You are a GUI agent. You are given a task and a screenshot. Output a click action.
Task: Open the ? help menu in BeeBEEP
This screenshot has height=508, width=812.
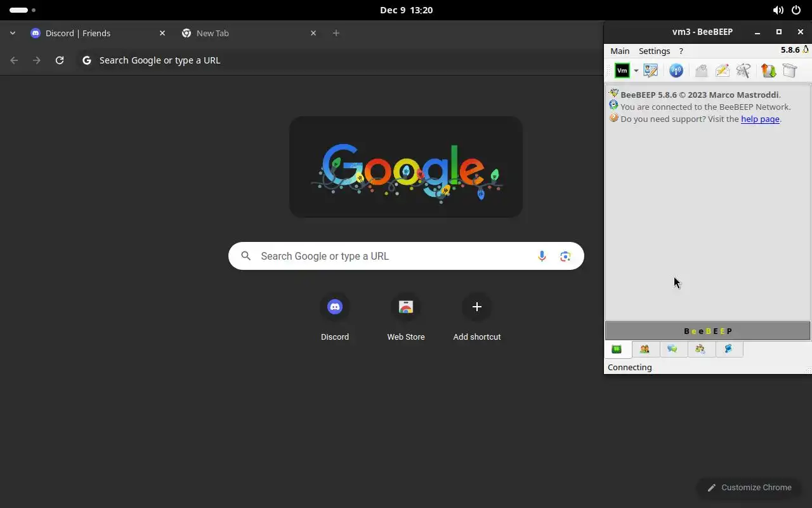(x=681, y=51)
